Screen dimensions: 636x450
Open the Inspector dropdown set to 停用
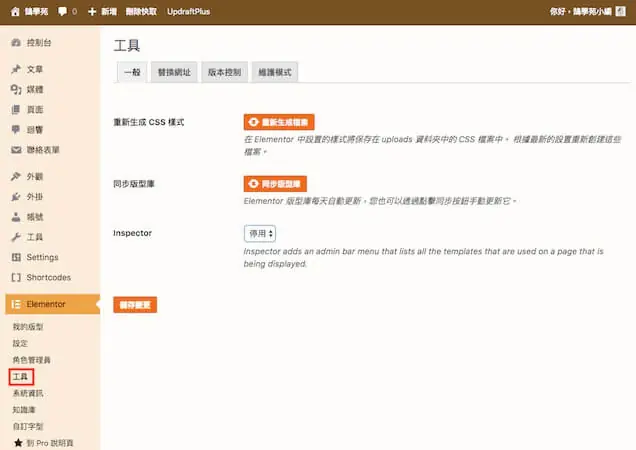pyautogui.click(x=260, y=234)
